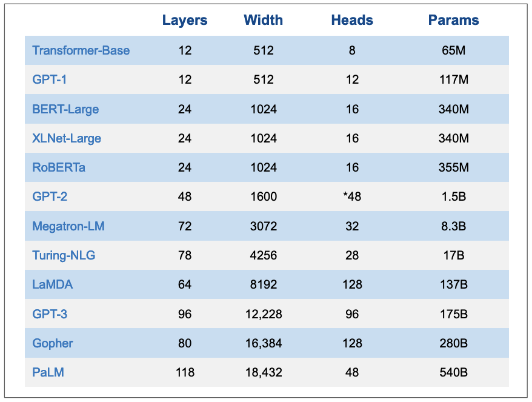Click the *48 heads cell for GPT-2
The height and width of the screenshot is (402, 532).
click(x=351, y=196)
